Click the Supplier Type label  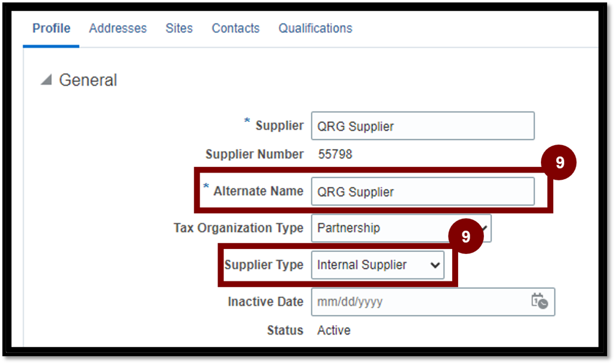click(264, 265)
